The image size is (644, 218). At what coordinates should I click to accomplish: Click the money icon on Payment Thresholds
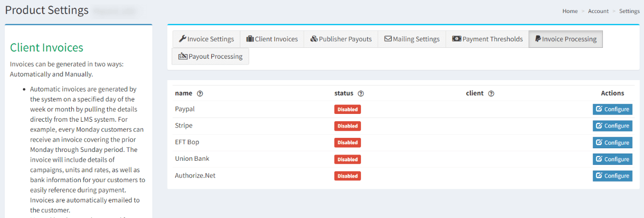(456, 39)
